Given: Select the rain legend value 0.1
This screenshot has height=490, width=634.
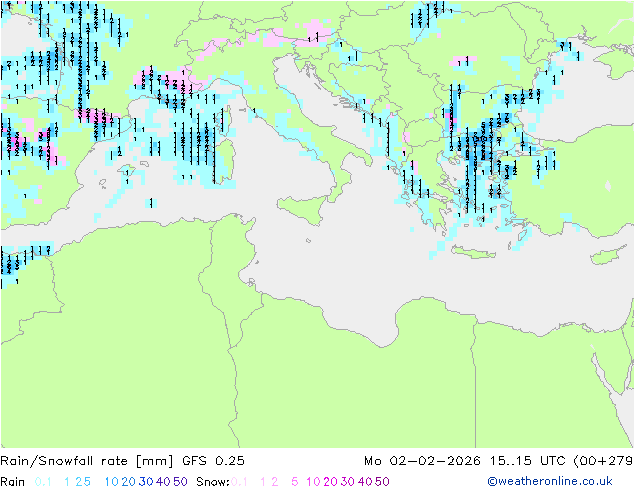Looking at the screenshot, I should click(x=43, y=482).
